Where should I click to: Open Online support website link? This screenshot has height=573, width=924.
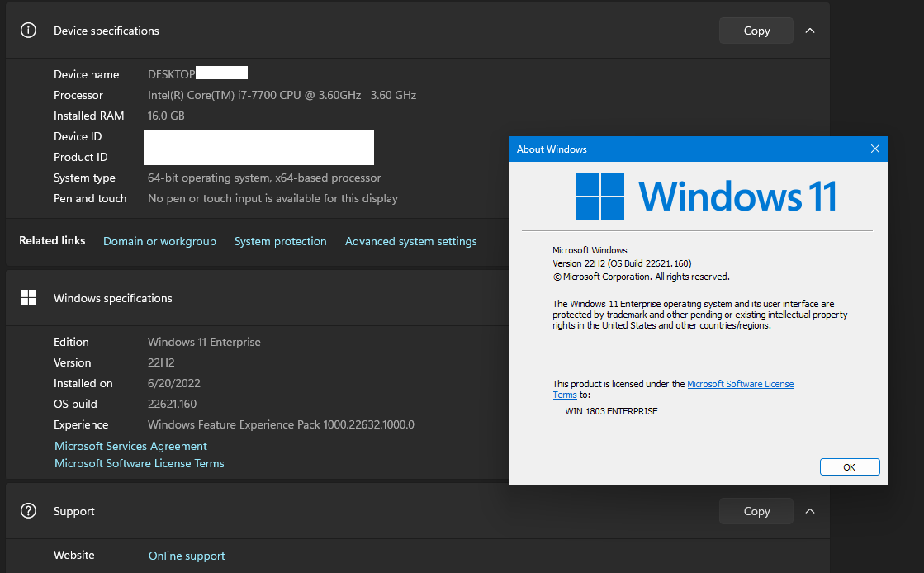(187, 556)
